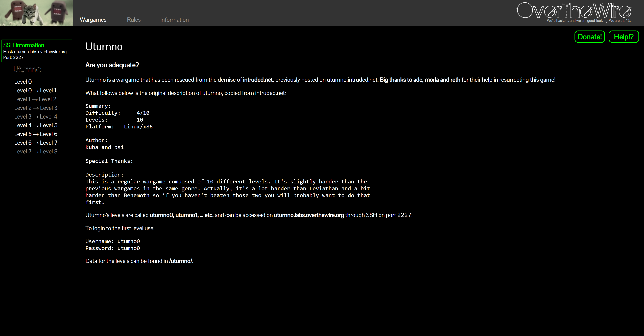The image size is (644, 336).
Task: Select Level 2 → Level 3 link
Action: coord(36,108)
